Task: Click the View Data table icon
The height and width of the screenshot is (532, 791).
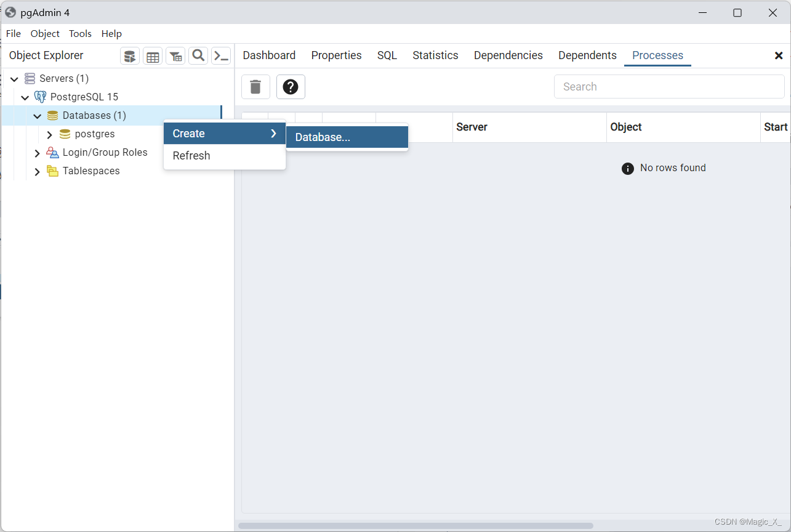Action: tap(153, 56)
